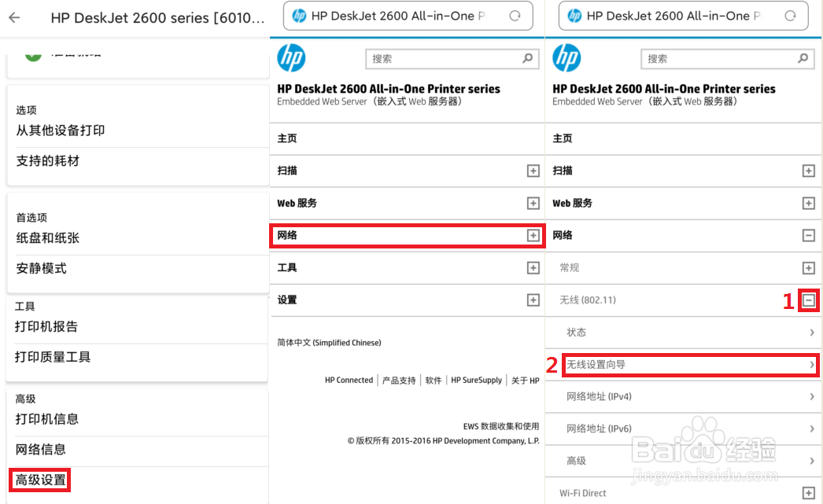
Task: Click the HP logo in the right panel
Action: pos(567,57)
